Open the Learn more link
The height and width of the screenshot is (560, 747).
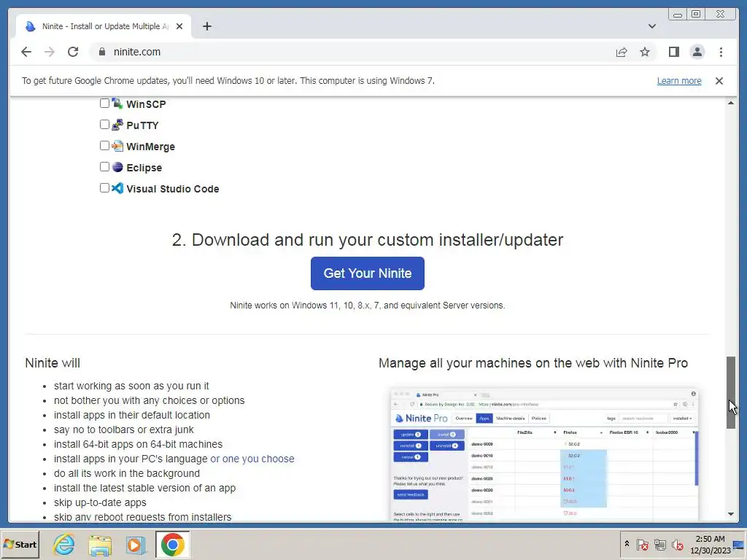679,81
